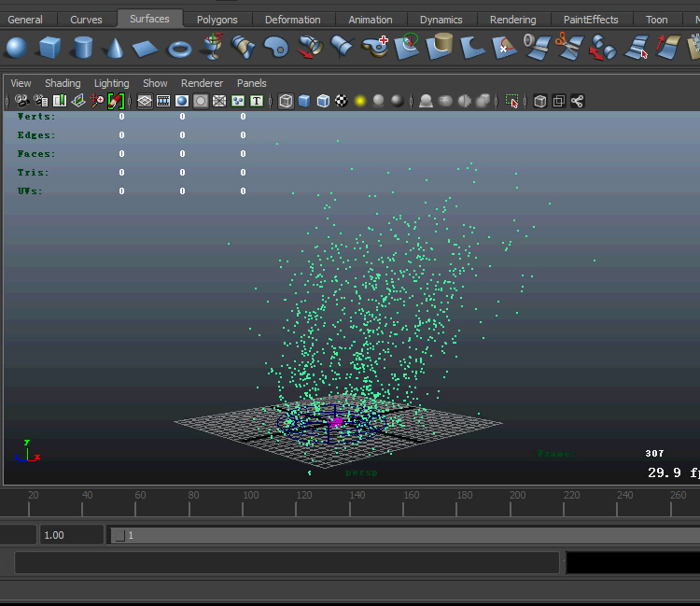Click the shelf icon with blue cylinders and red arrow
700x606 pixels.
coord(602,48)
